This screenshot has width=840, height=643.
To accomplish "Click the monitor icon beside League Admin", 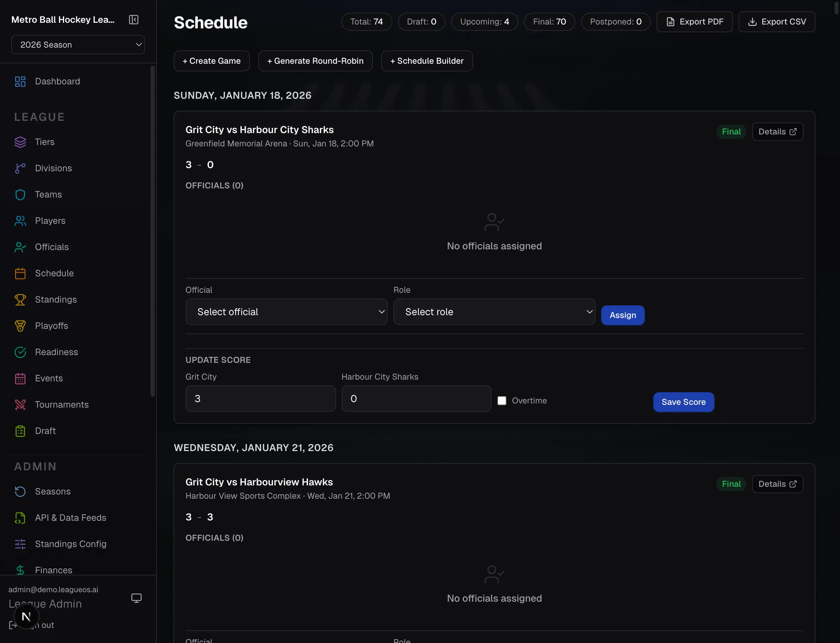I will [136, 597].
